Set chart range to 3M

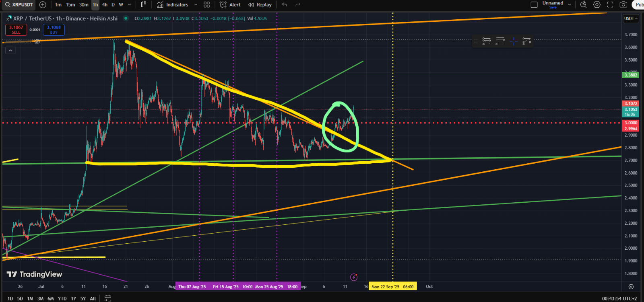pos(40,298)
